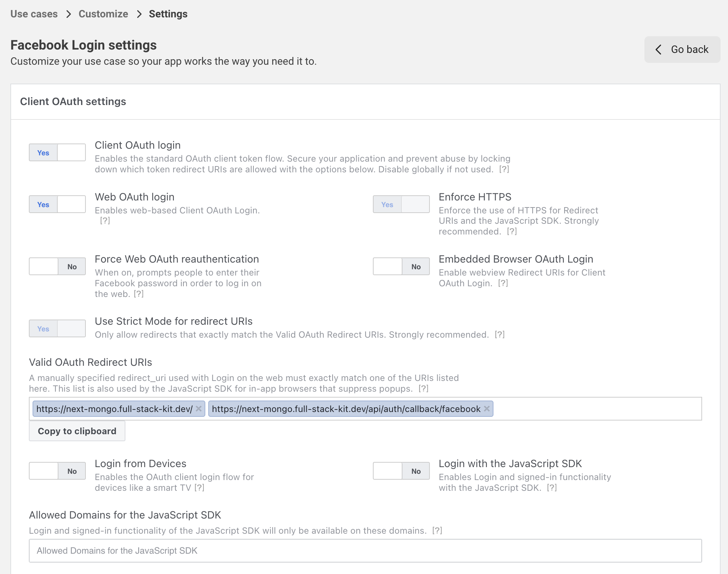Image resolution: width=728 pixels, height=574 pixels.
Task: Enable Login from Devices switch
Action: [57, 471]
